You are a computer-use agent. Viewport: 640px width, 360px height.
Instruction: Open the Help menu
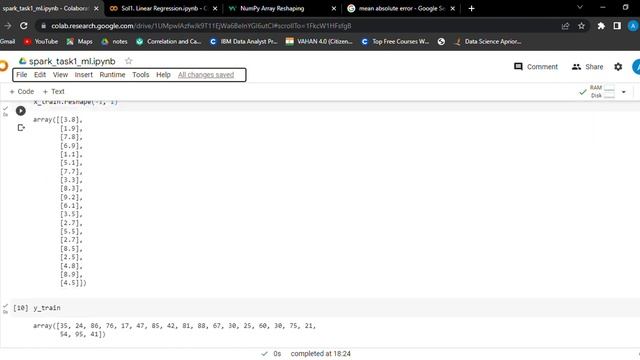[x=163, y=75]
